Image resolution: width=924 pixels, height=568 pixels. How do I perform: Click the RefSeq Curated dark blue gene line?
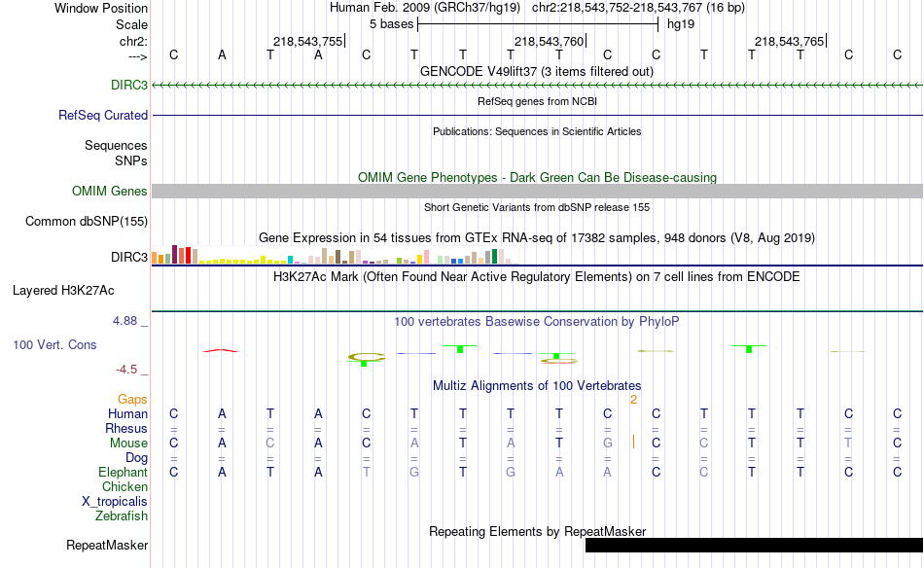click(538, 115)
